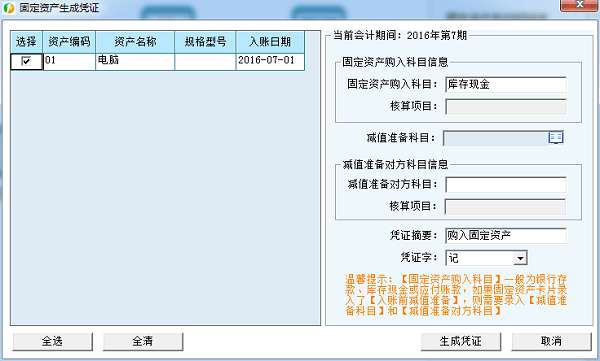
Task: Sort by the 资产编码 column header
Action: point(69,42)
